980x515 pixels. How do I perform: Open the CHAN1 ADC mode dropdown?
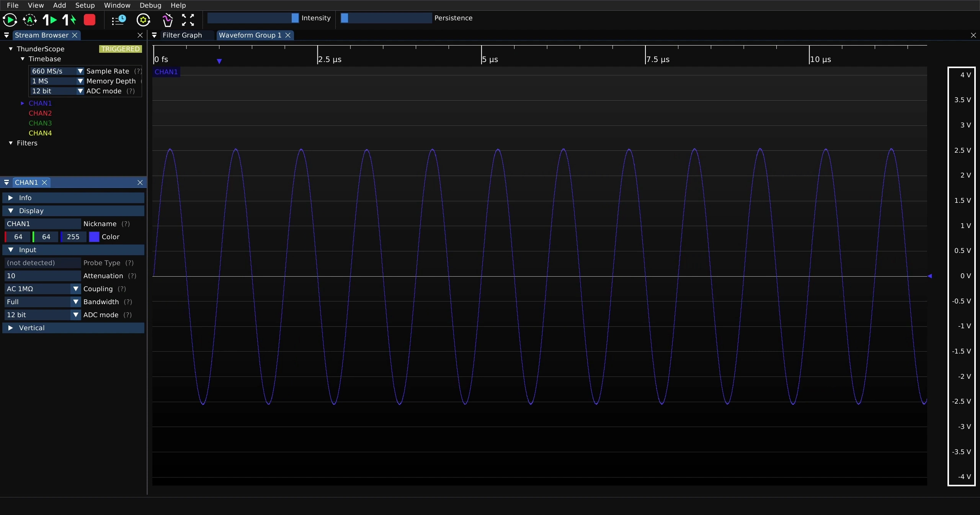pos(42,315)
